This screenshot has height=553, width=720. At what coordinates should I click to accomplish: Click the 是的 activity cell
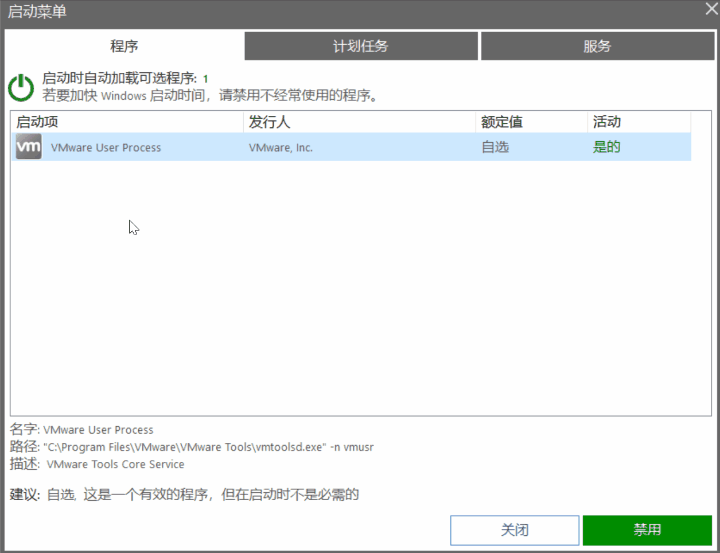(x=607, y=147)
